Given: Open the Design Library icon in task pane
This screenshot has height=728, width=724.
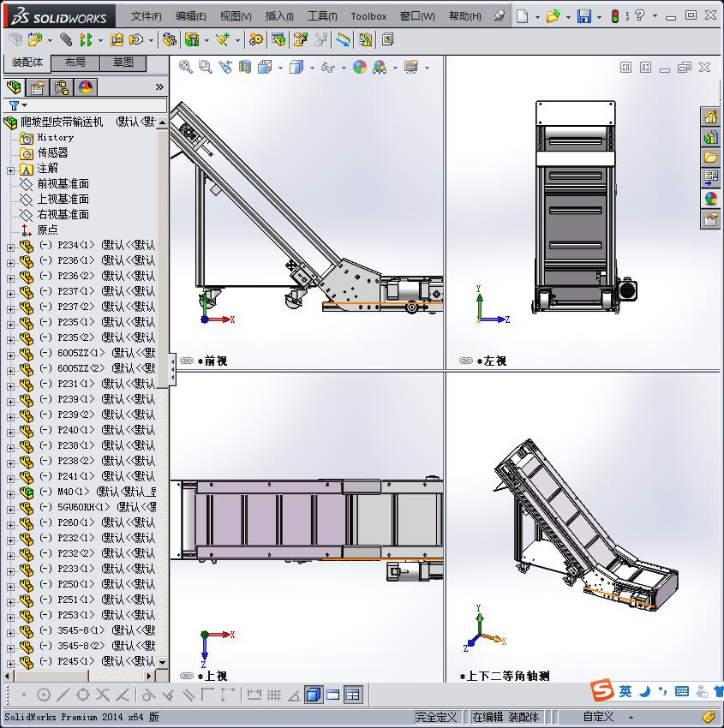Looking at the screenshot, I should [x=710, y=137].
